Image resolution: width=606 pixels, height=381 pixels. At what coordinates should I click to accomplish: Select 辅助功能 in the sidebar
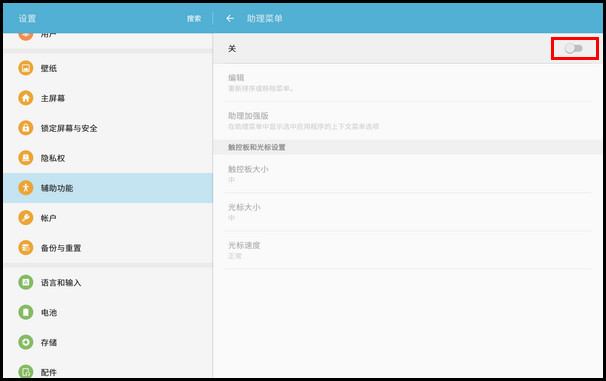(x=108, y=188)
